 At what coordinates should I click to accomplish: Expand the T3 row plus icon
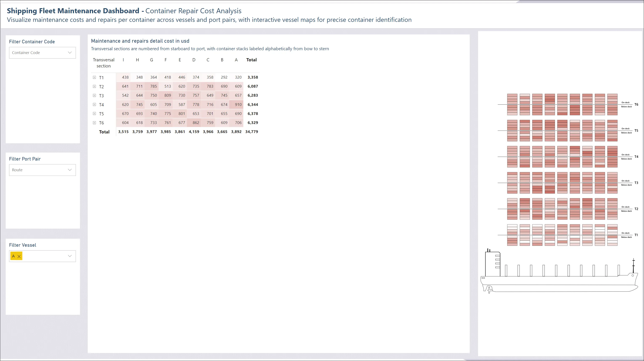94,95
